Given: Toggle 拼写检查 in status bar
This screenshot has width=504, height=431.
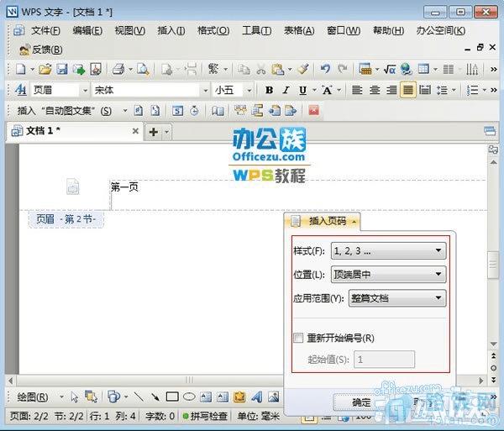Looking at the screenshot, I should coord(205,416).
